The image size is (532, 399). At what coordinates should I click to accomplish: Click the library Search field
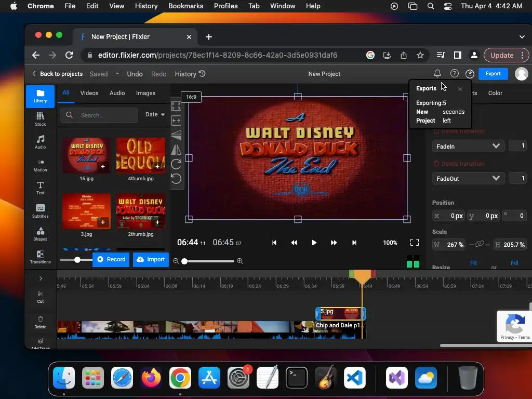click(99, 115)
